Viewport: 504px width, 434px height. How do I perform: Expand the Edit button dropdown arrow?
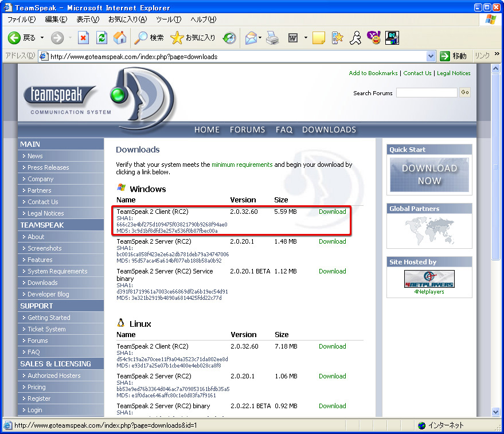click(x=306, y=38)
